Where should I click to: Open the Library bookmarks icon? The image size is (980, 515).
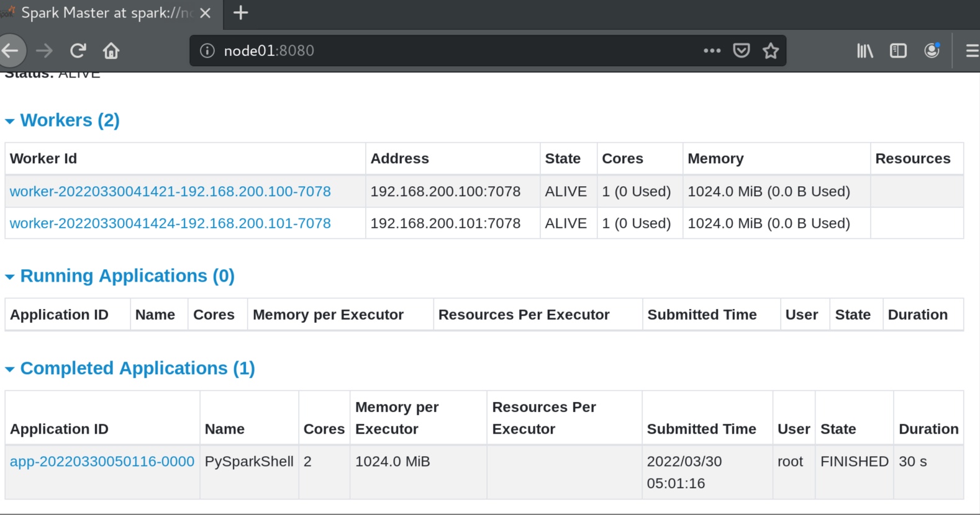point(865,50)
